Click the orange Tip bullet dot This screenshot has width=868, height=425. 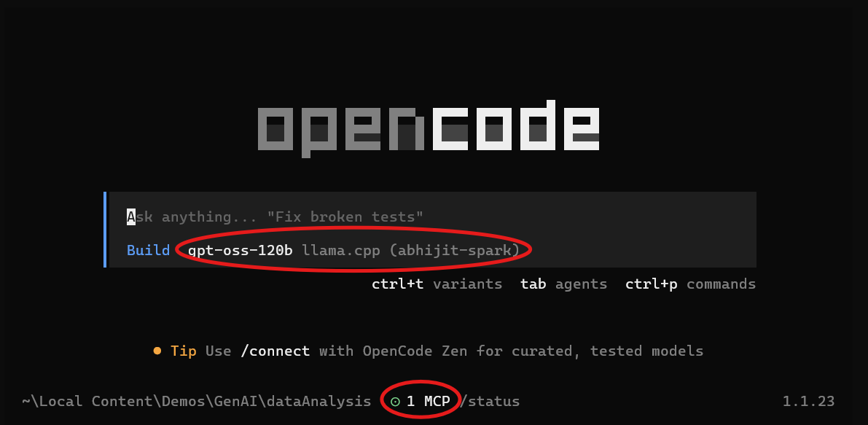click(157, 351)
